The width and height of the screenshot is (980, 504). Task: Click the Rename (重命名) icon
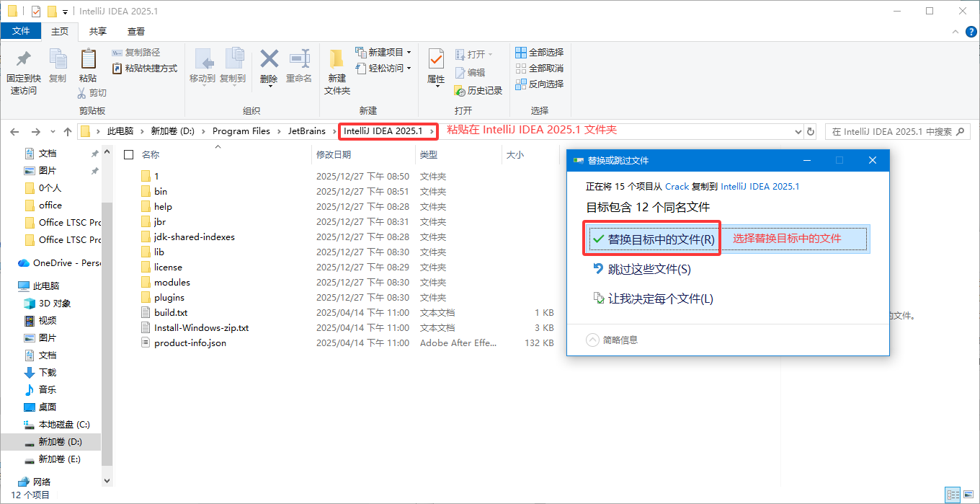[299, 59]
